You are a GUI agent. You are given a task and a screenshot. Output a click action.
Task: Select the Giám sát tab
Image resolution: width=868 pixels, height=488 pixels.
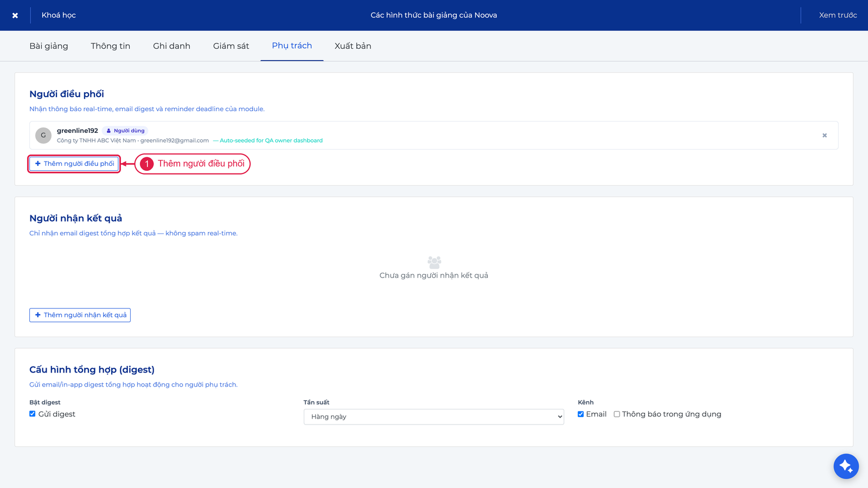pos(231,46)
